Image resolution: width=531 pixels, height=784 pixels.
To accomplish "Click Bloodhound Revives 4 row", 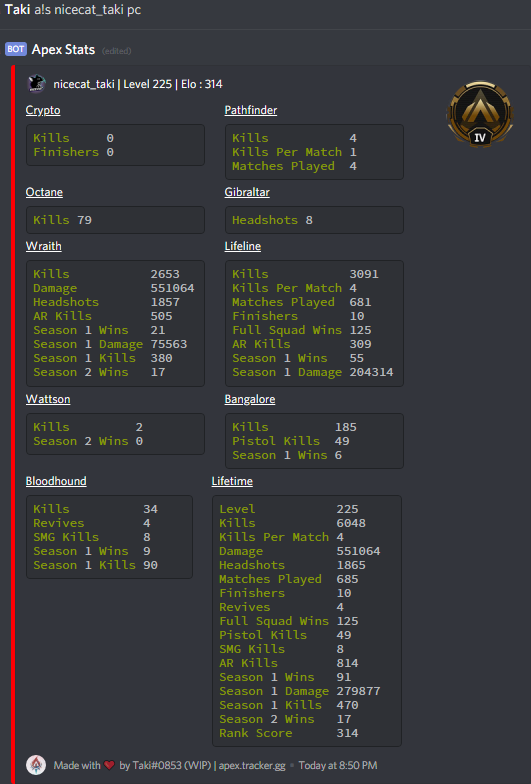I will point(92,523).
